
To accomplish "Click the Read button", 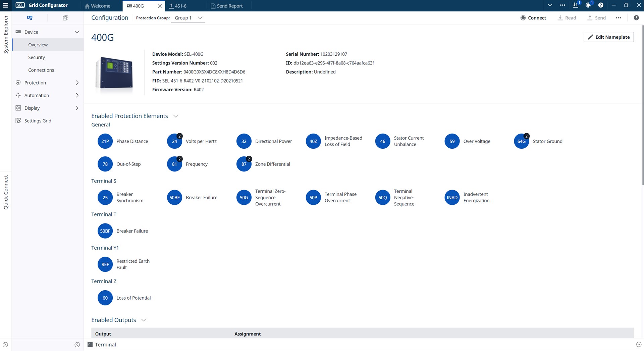I will click(x=567, y=18).
